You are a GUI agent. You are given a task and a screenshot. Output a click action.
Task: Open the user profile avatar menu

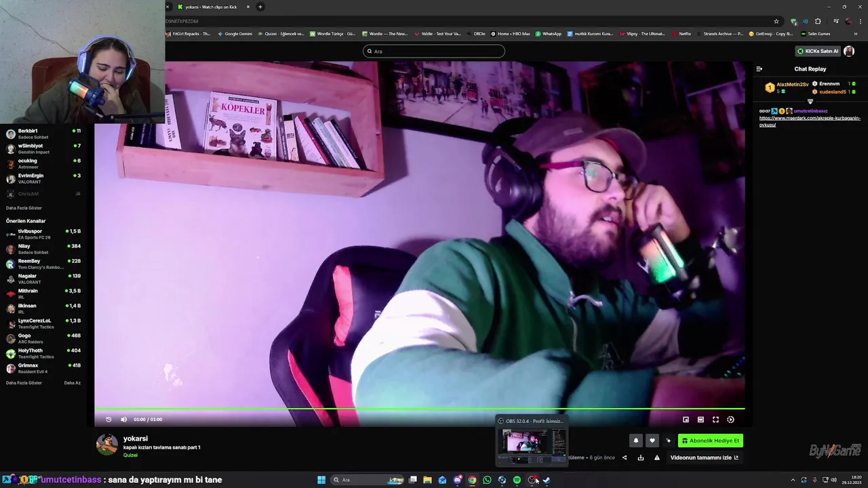(849, 51)
